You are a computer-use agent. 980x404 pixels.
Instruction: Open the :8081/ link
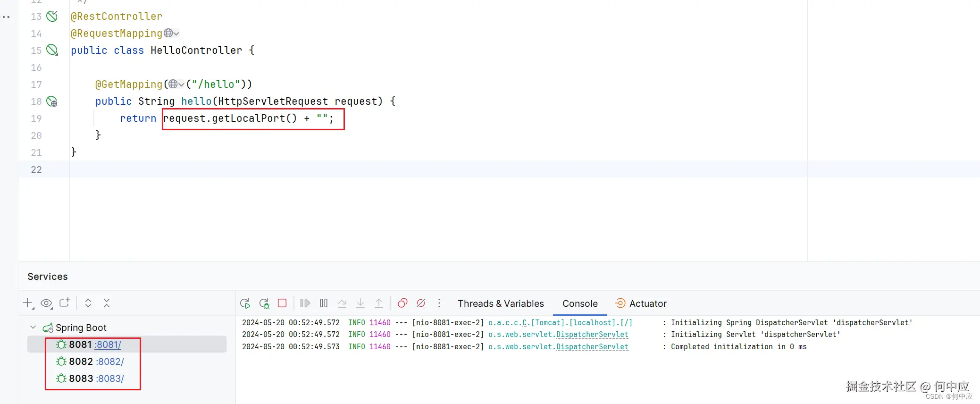click(x=108, y=345)
